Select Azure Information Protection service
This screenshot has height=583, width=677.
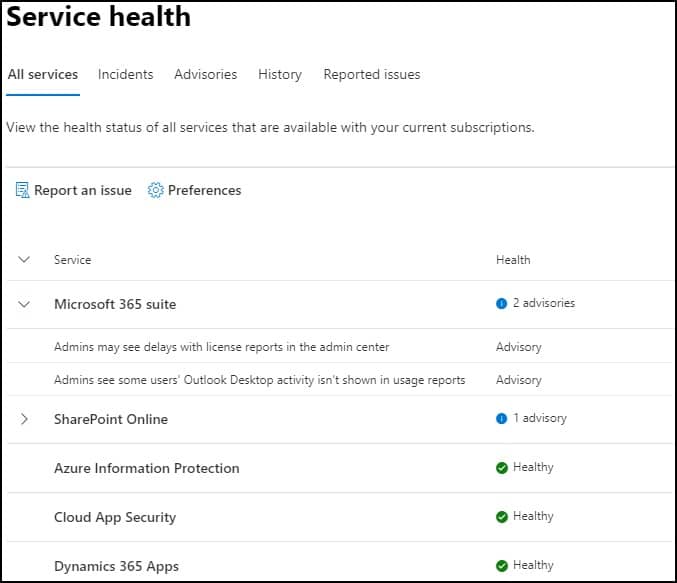click(x=147, y=468)
